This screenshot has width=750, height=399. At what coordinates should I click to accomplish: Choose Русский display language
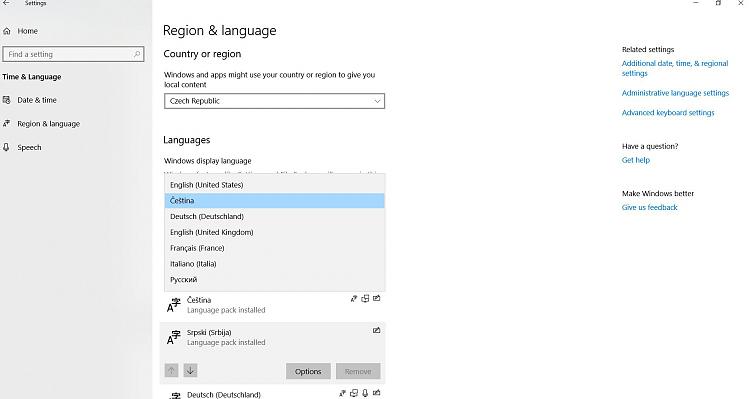pos(275,280)
